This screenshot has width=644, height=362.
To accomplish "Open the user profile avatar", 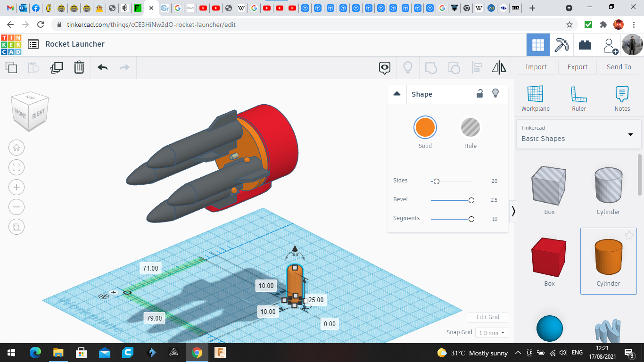I will click(632, 45).
